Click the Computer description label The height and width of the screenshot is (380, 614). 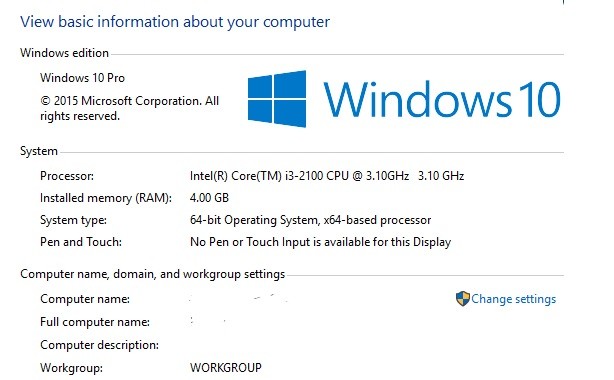tap(99, 345)
